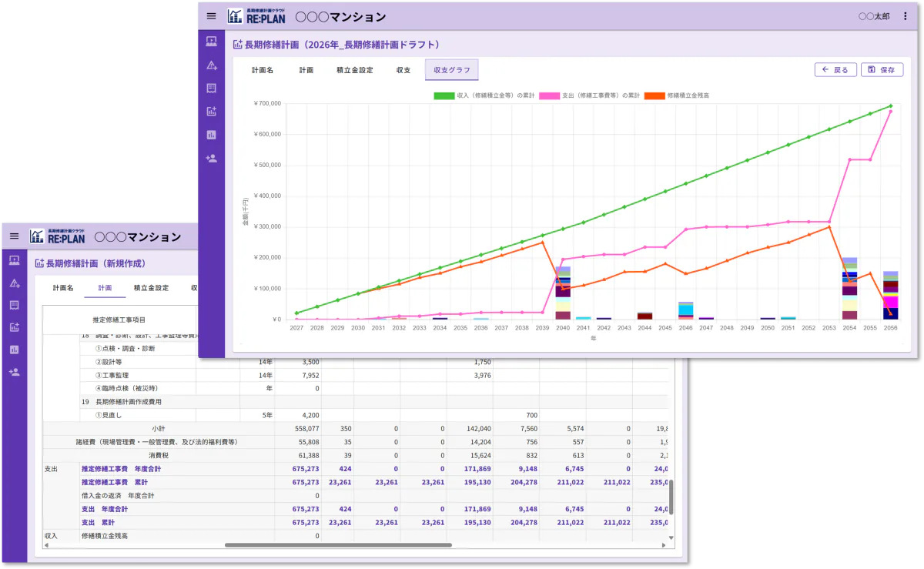The height and width of the screenshot is (569, 924).
Task: Toggle the 修繕積立金残高 legend label in the chart
Action: [688, 95]
